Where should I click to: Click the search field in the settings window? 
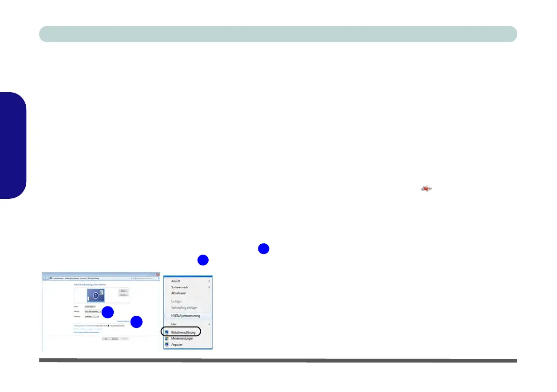pyautogui.click(x=147, y=278)
